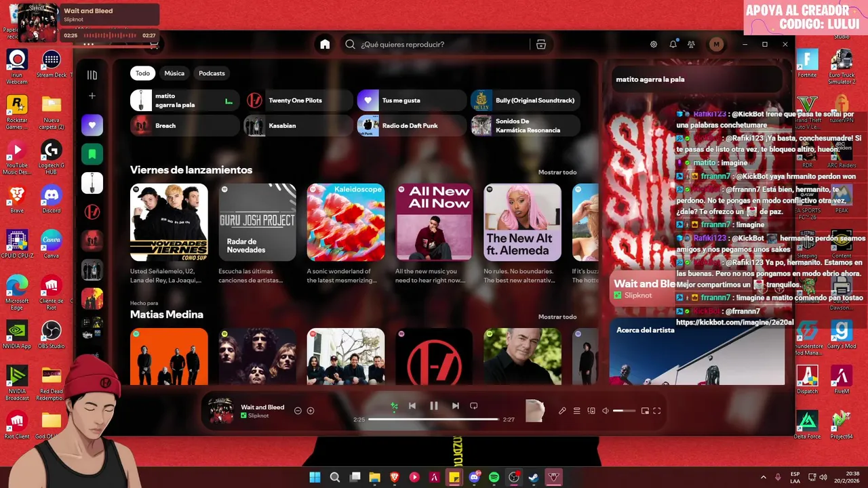Open Slipknot artist link in player bar
This screenshot has width=868, height=488.
tap(258, 415)
